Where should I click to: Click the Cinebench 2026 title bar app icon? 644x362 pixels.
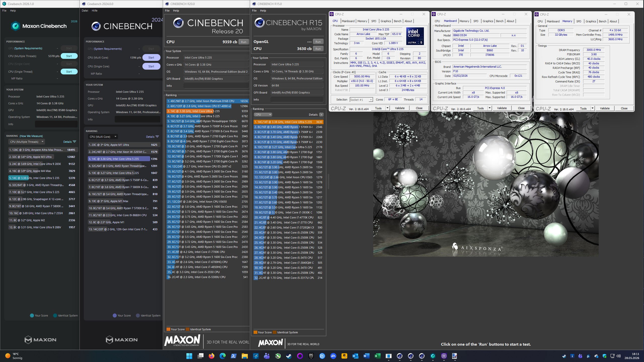pyautogui.click(x=4, y=4)
